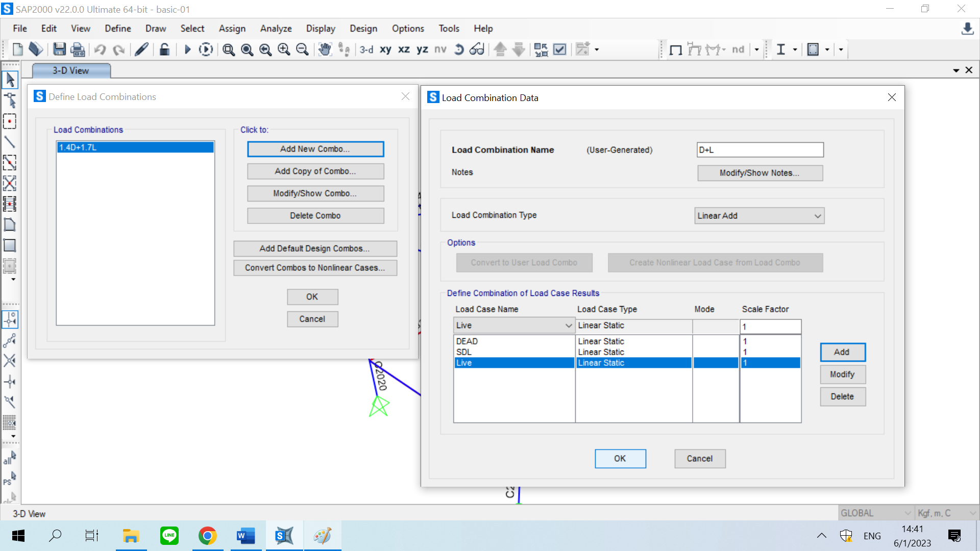Open the Load Case Name dropdown
The image size is (980, 551).
tap(513, 325)
